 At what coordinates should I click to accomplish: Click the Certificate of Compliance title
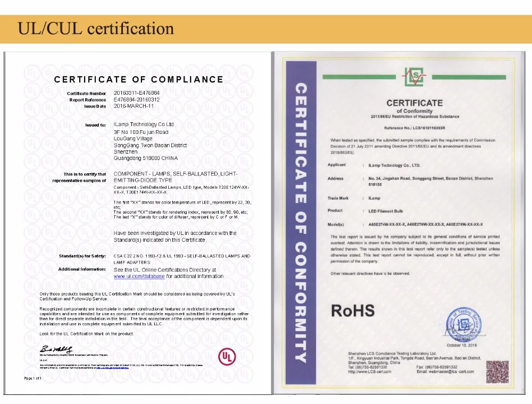click(138, 79)
